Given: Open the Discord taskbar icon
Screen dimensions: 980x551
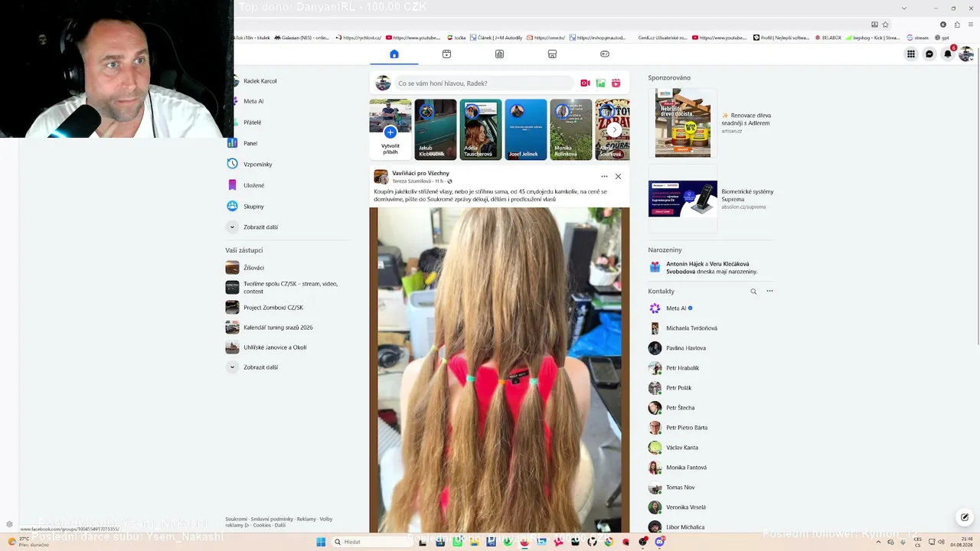Looking at the screenshot, I should pyautogui.click(x=659, y=542).
